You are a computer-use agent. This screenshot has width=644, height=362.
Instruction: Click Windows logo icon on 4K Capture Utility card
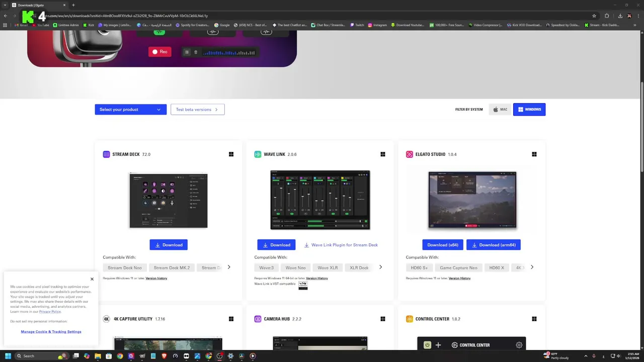[x=231, y=319]
